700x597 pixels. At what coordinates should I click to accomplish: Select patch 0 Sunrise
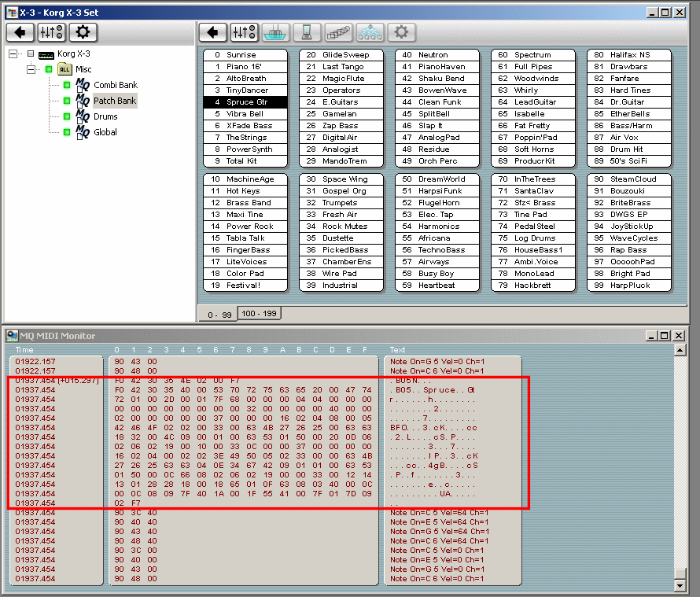[245, 54]
